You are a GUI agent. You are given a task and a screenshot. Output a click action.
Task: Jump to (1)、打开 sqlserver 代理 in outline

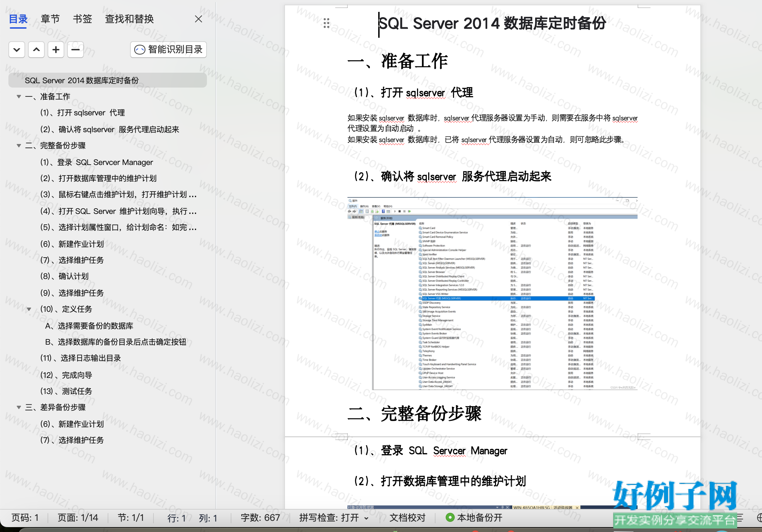click(x=82, y=113)
